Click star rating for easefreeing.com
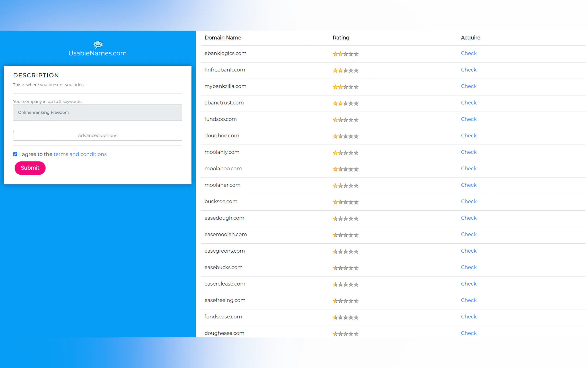The width and height of the screenshot is (588, 368). (345, 301)
